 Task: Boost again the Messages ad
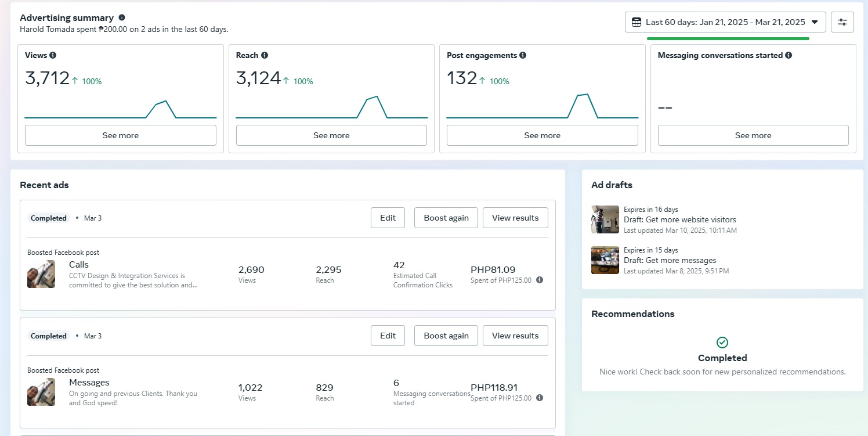point(446,336)
